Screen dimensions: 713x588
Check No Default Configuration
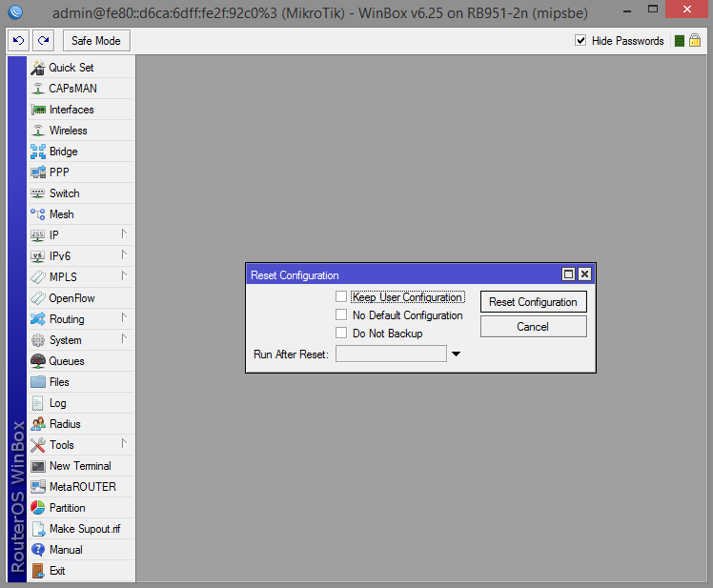[x=341, y=314]
